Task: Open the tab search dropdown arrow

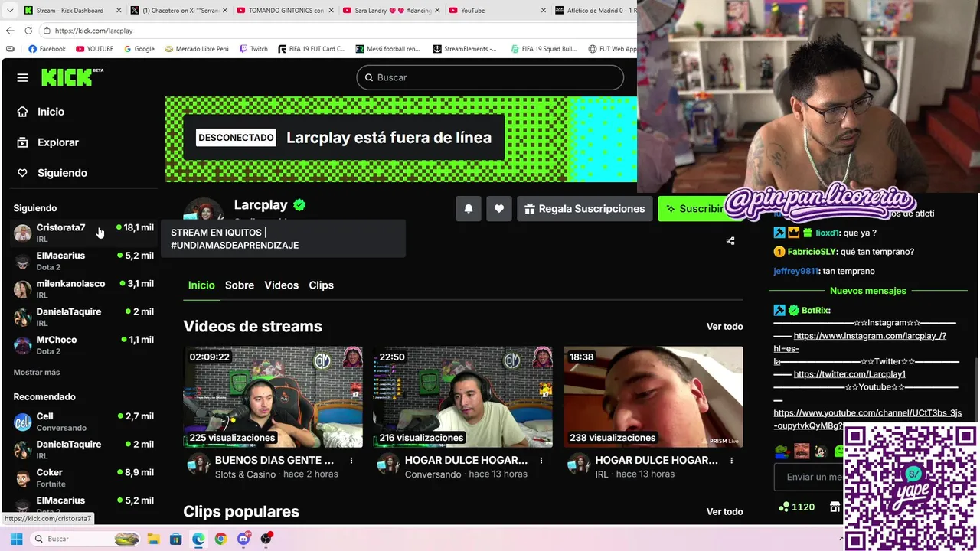Action: (x=10, y=11)
